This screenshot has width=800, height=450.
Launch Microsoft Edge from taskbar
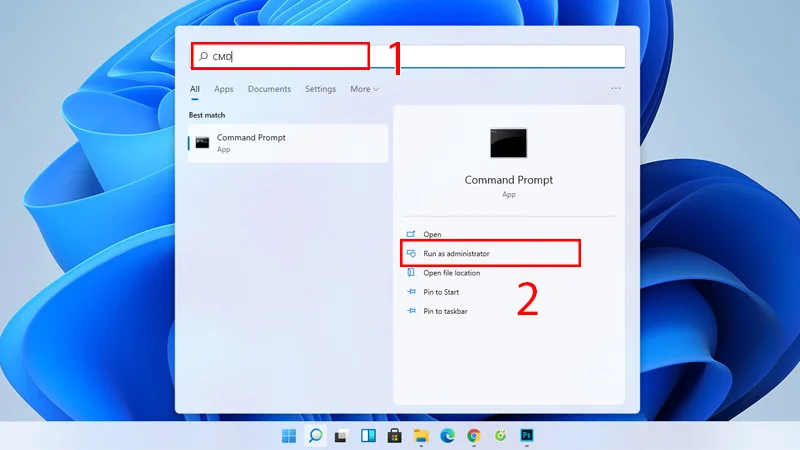coord(447,436)
